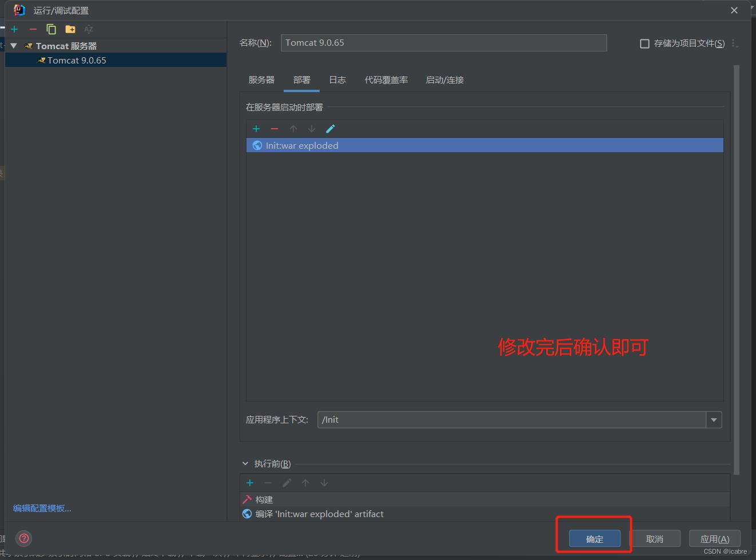Remove selected configuration with minus icon

33,29
